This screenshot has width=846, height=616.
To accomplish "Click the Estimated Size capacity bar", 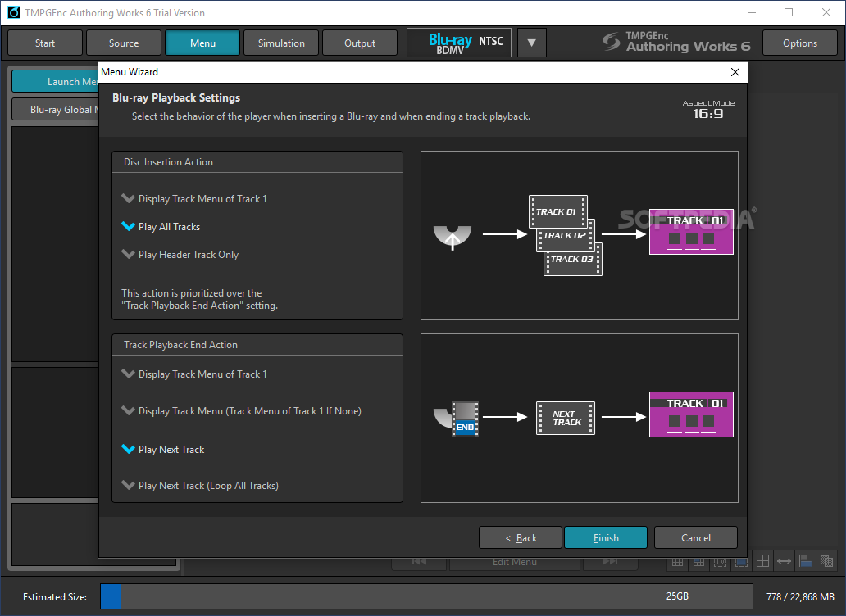I will pos(426,596).
